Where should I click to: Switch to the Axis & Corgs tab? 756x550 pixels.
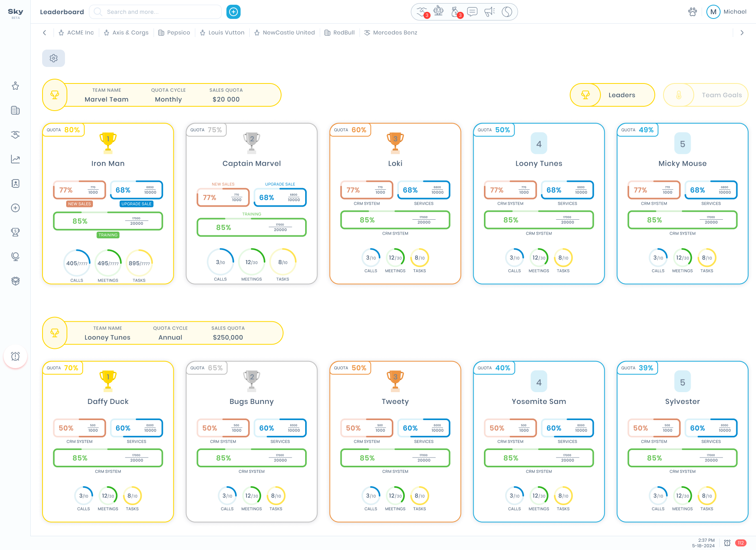pos(126,33)
